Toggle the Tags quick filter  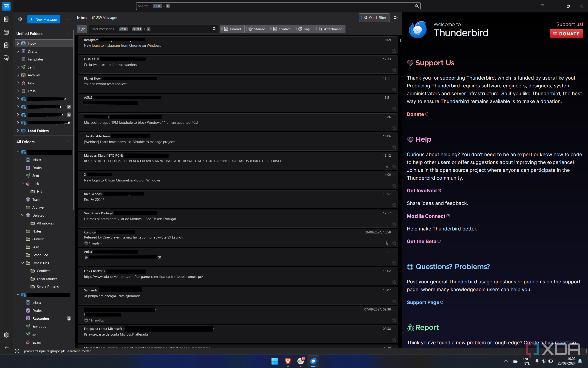tap(304, 29)
